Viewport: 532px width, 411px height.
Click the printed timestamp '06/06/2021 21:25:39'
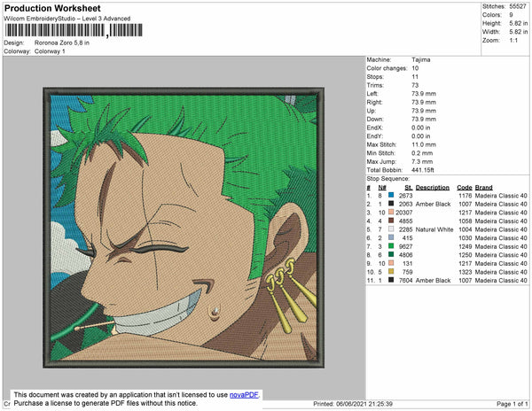(x=364, y=404)
